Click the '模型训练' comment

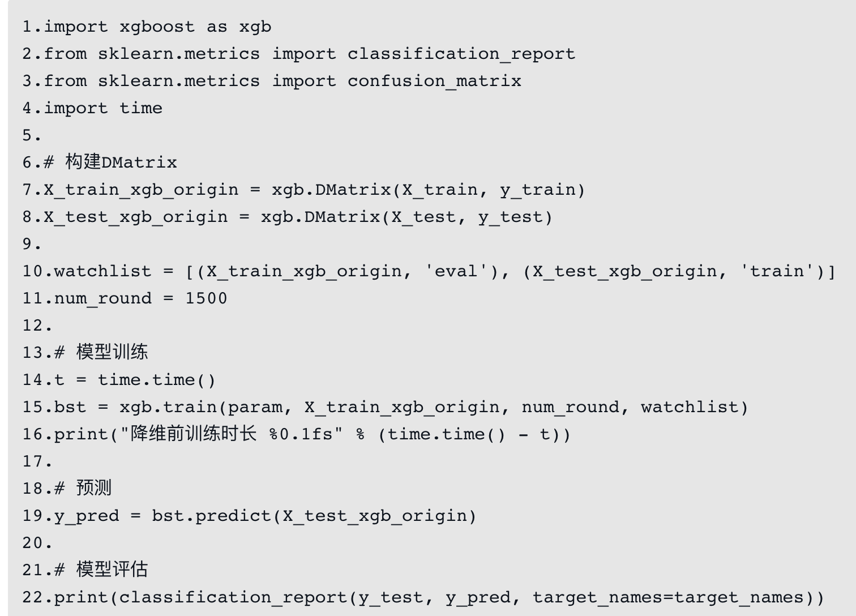point(112,352)
